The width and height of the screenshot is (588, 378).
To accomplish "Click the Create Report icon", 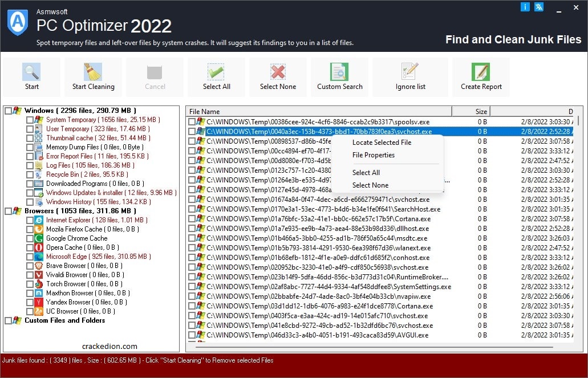I will [481, 72].
